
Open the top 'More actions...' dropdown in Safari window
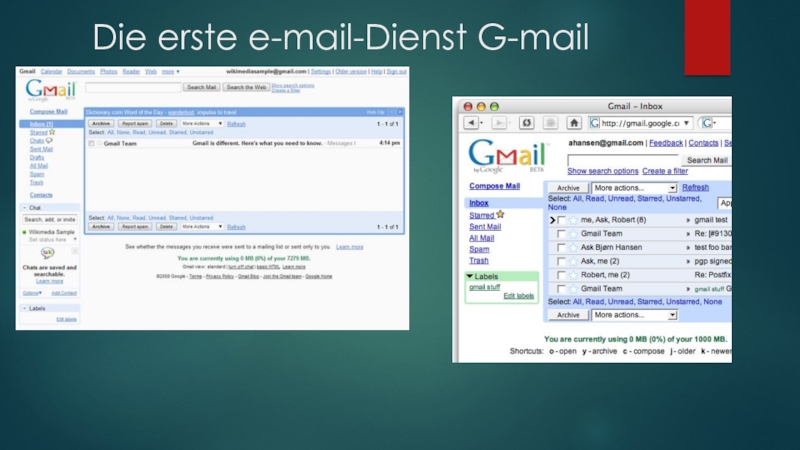634,188
